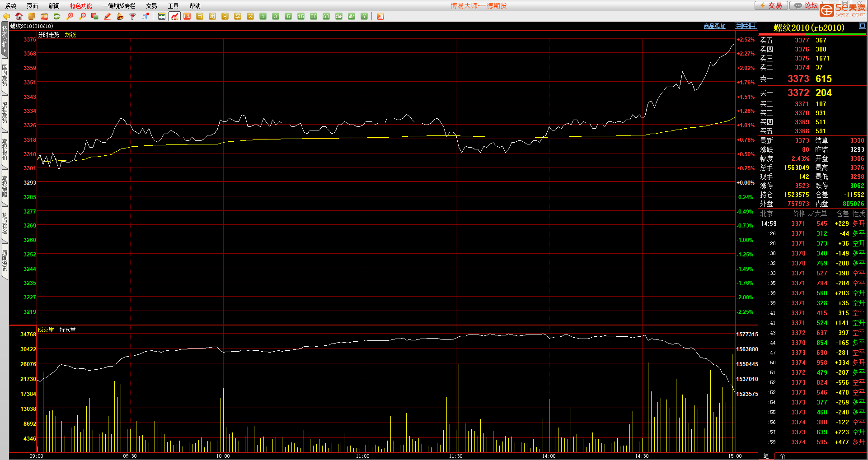Open the red grid layout icon
868x460 pixels.
[380, 16]
